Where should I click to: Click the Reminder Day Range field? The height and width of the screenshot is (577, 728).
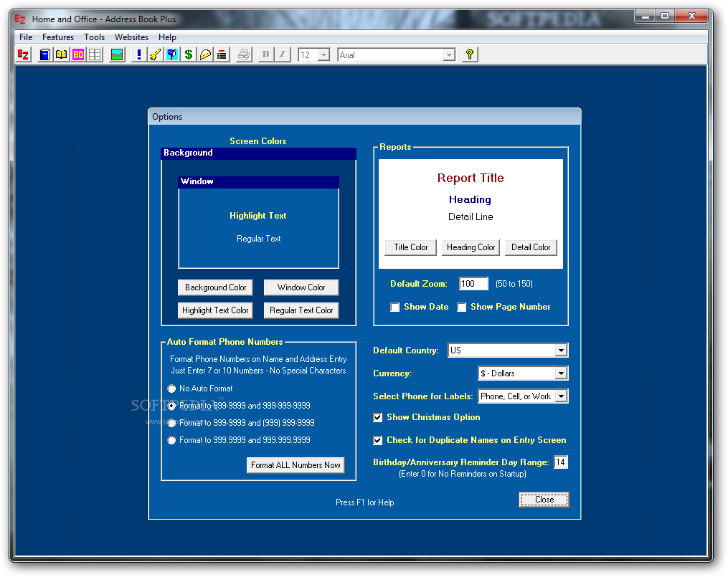(x=560, y=462)
